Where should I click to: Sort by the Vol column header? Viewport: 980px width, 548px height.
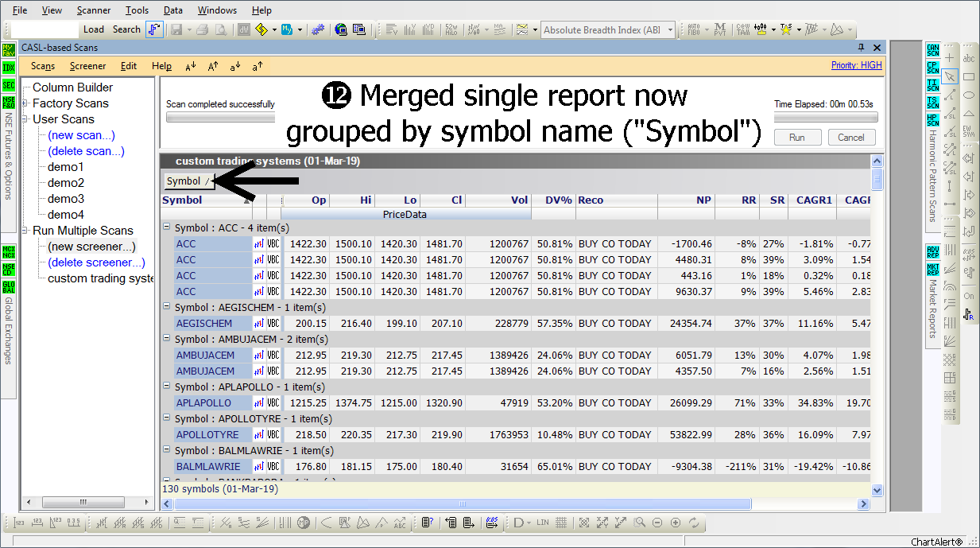(x=499, y=200)
